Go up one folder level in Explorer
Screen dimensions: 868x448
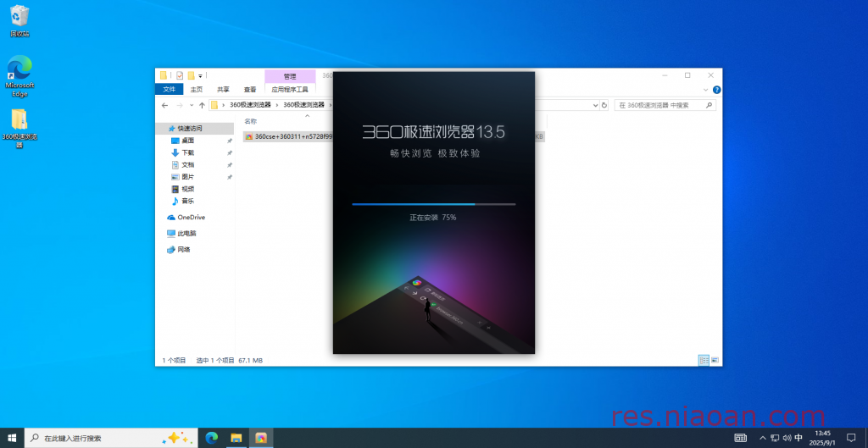pos(202,105)
